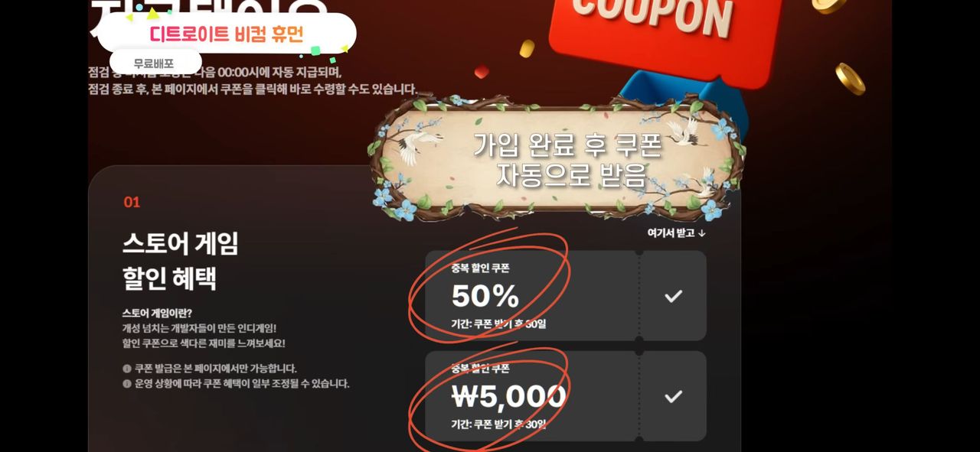Image resolution: width=980 pixels, height=452 pixels.
Task: Click the 스토어 게임이란? text
Action: (x=157, y=313)
